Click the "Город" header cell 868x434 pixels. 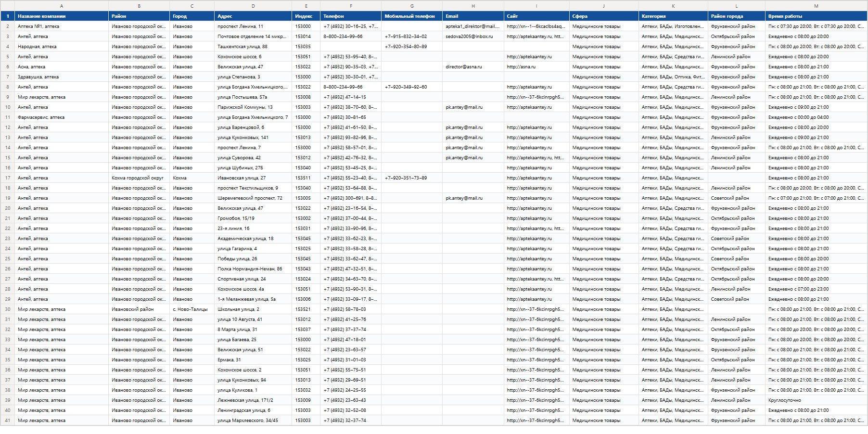coord(192,16)
